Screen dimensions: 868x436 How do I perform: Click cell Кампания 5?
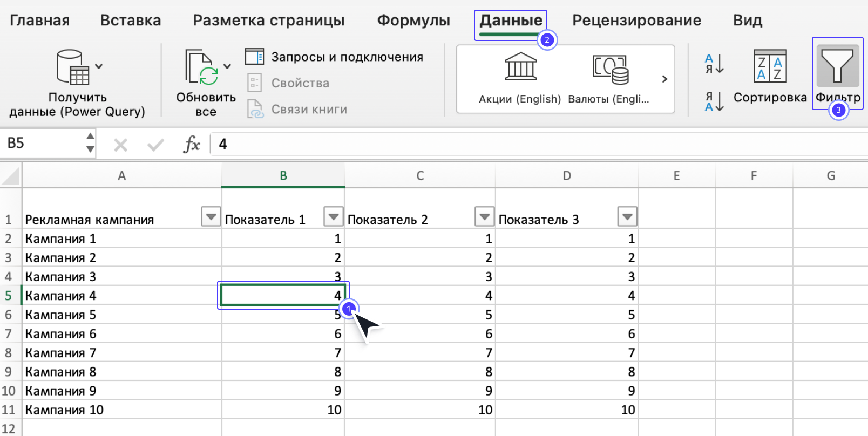click(122, 315)
